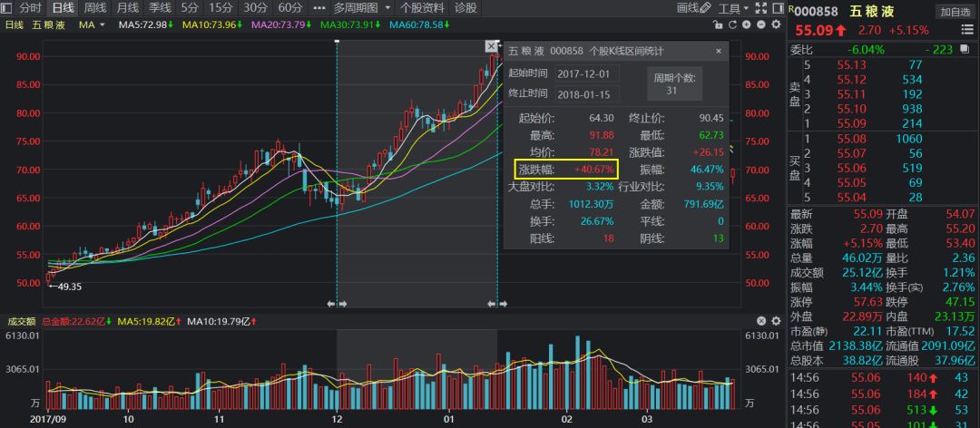This screenshot has width=980, height=428.
Task: Open main chart settings gear
Action: coord(776,24)
